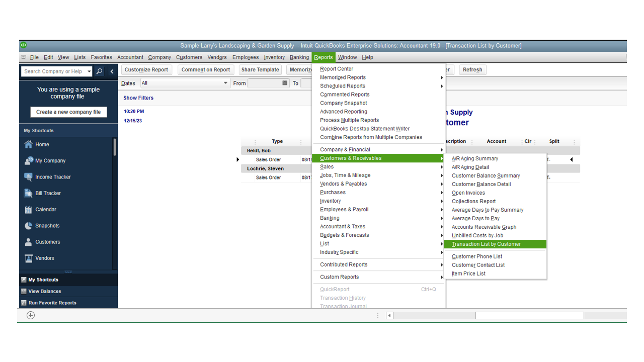The width and height of the screenshot is (644, 362).
Task: Click the Customize Report button
Action: (146, 70)
